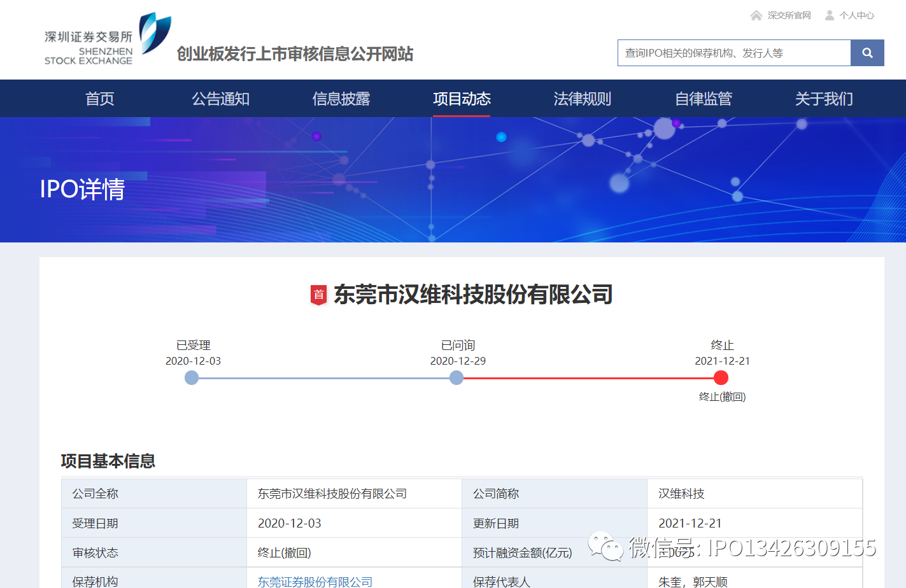Click the 已受理 timeline node
The height and width of the screenshot is (588, 906).
[x=192, y=378]
